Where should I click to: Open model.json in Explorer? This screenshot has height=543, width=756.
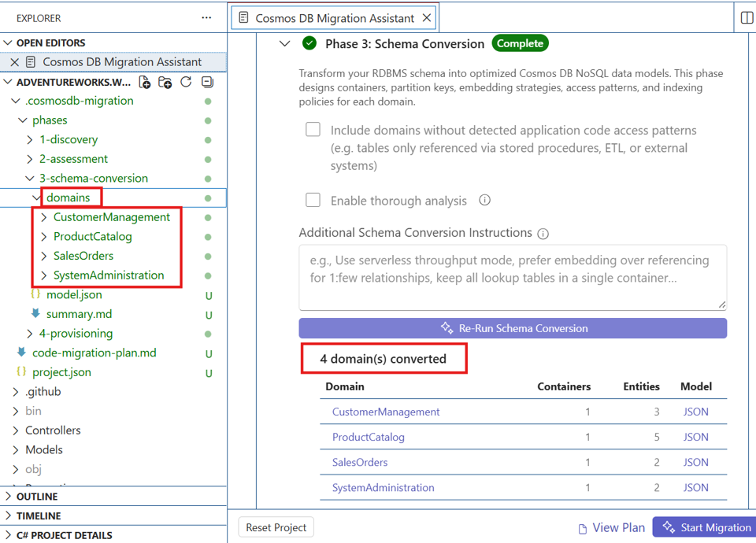(74, 294)
